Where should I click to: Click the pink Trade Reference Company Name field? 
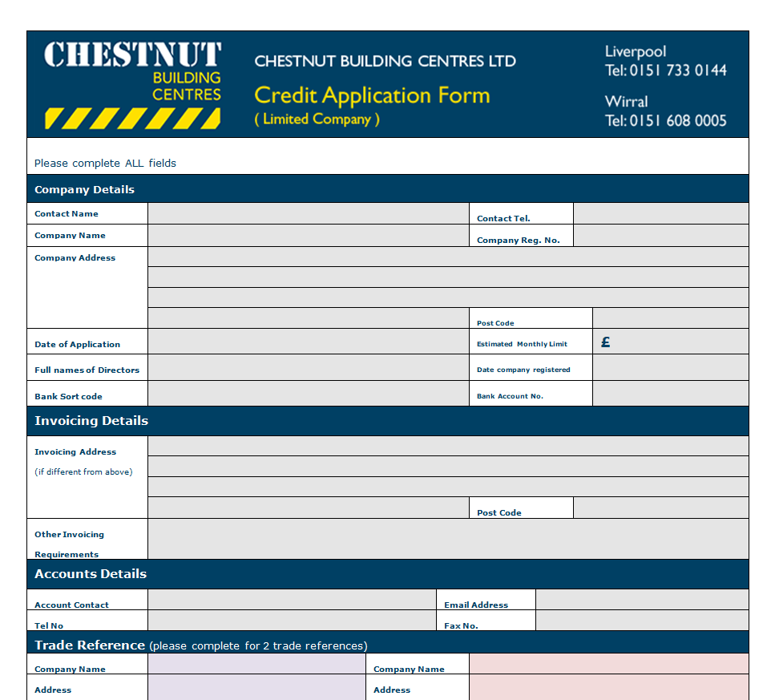608,664
